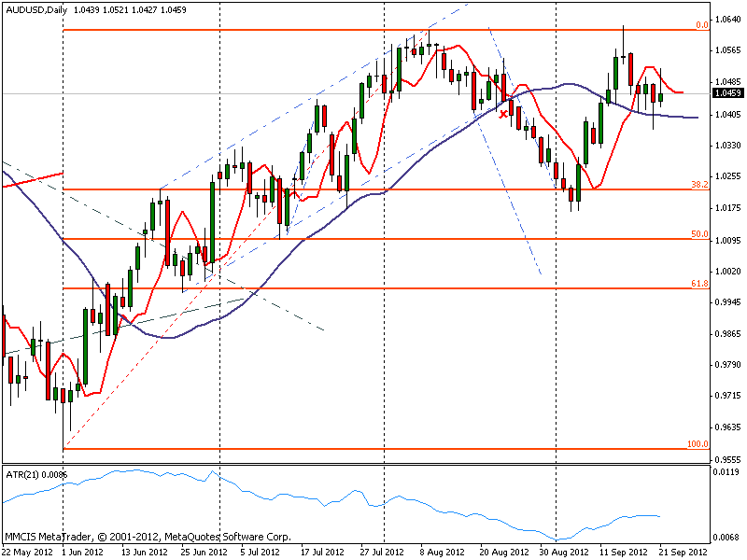This screenshot has height=560, width=747.
Task: Click the 13 Jun 2012 date label
Action: coord(145,553)
